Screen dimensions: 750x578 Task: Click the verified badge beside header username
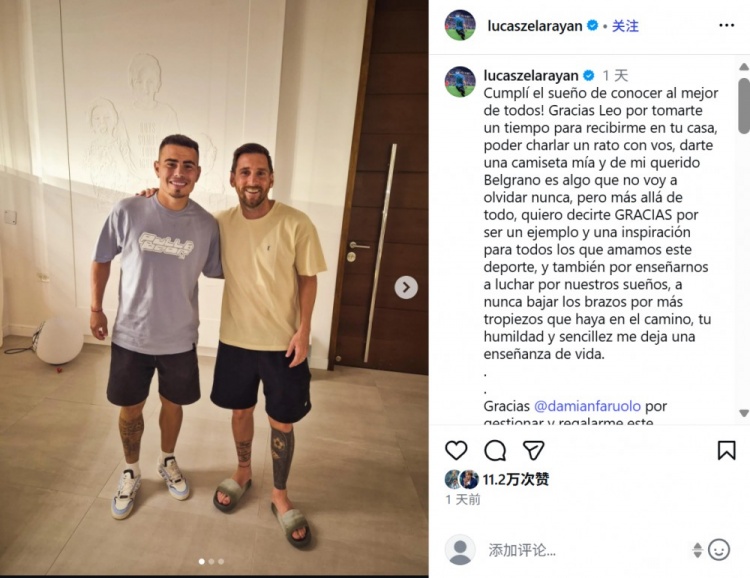592,25
